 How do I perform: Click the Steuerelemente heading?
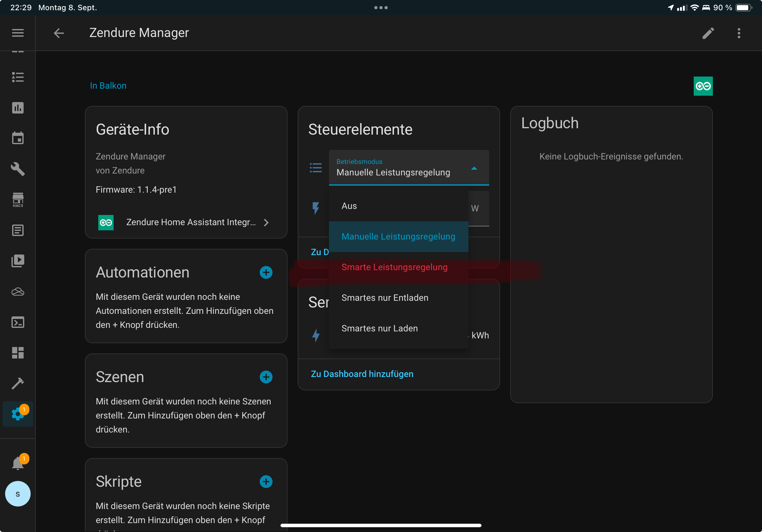360,129
